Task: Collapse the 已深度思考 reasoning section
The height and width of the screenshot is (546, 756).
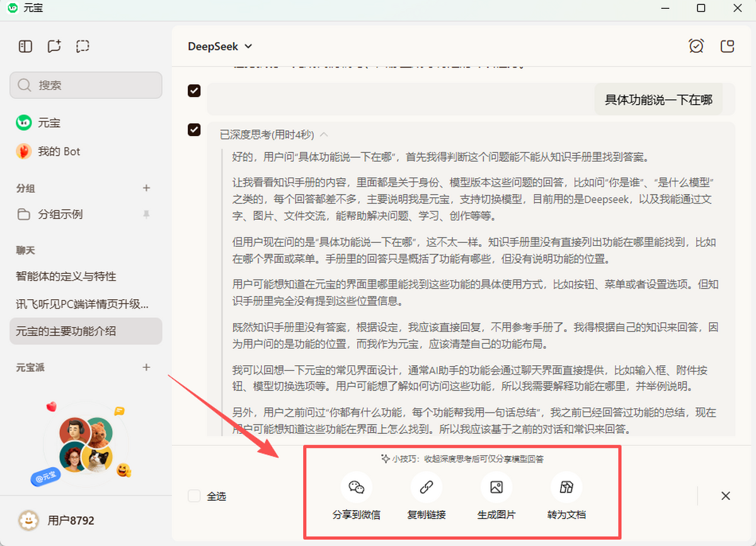Action: point(324,134)
